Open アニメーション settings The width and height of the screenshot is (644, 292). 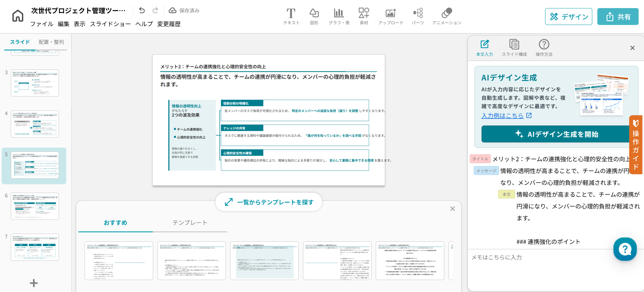pyautogui.click(x=447, y=16)
